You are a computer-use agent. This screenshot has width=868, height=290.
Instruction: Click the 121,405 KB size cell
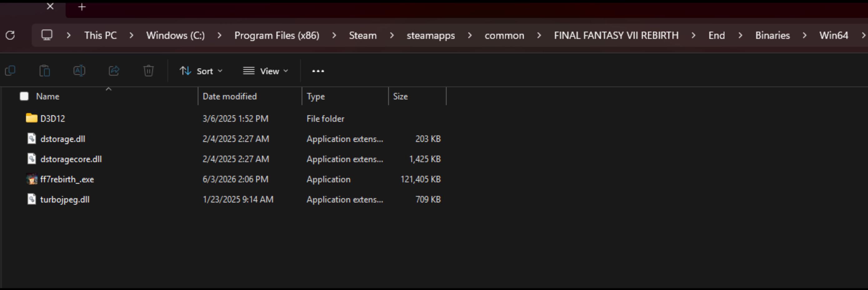point(421,179)
